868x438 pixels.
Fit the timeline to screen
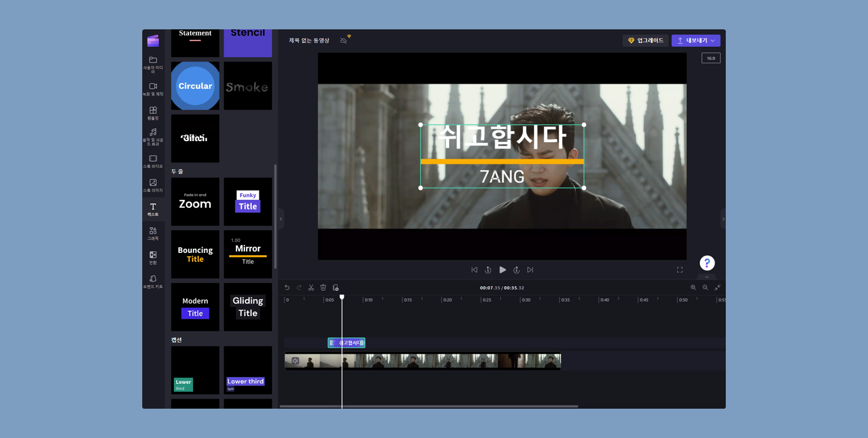(717, 287)
